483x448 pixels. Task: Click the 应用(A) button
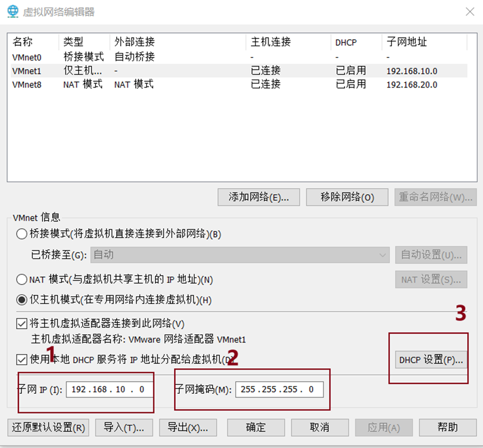(384, 428)
